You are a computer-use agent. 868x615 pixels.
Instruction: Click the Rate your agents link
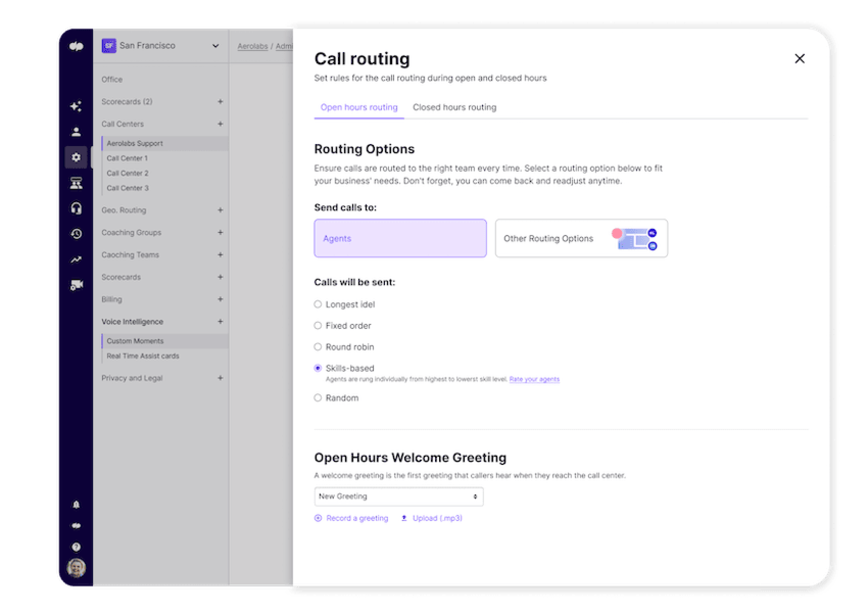535,379
